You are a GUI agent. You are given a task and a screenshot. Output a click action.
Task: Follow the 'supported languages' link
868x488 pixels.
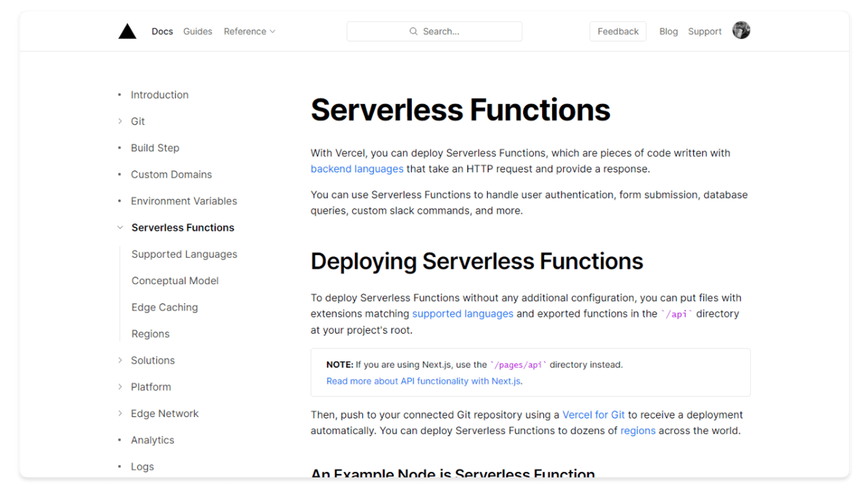coord(463,314)
